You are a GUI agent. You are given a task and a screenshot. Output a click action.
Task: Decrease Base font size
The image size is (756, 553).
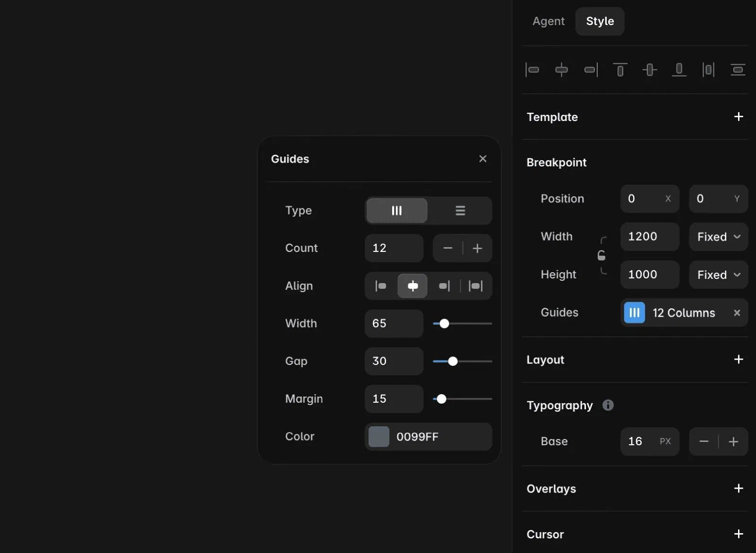click(x=704, y=442)
